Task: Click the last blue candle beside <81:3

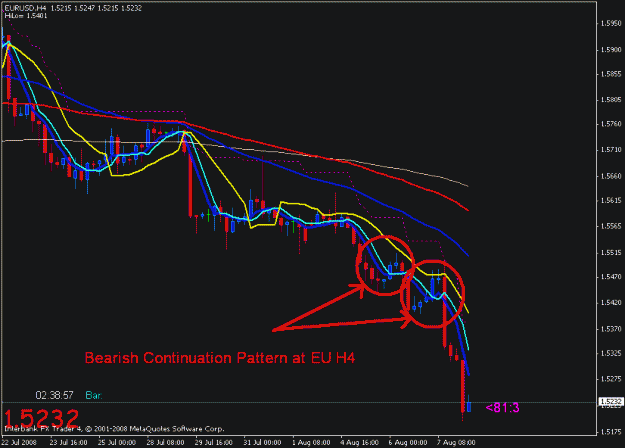Action: (x=469, y=406)
